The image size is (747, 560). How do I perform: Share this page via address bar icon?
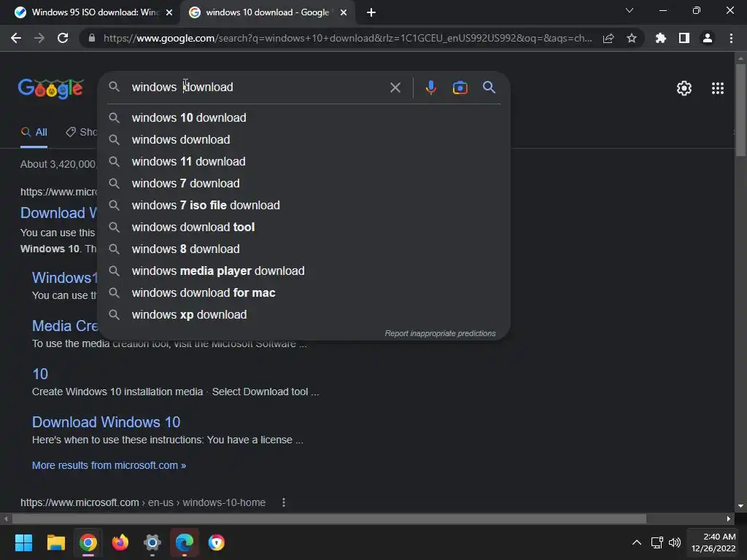[608, 38]
